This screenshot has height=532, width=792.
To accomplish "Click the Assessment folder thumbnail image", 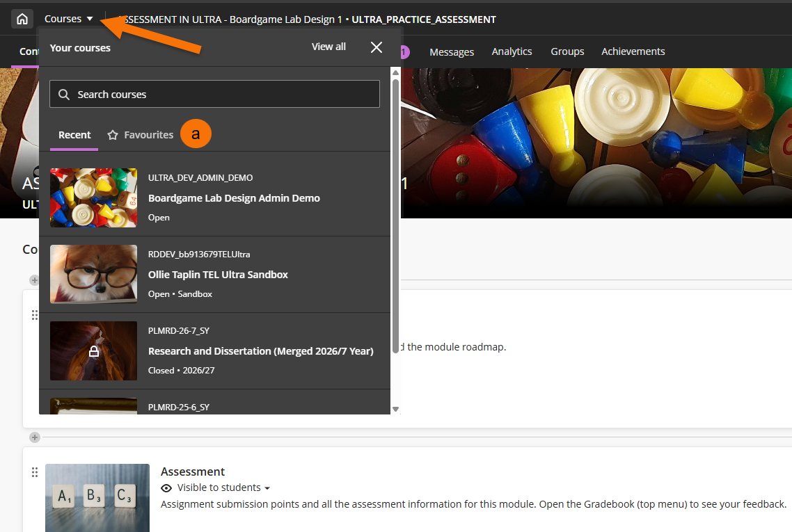I will (97, 498).
